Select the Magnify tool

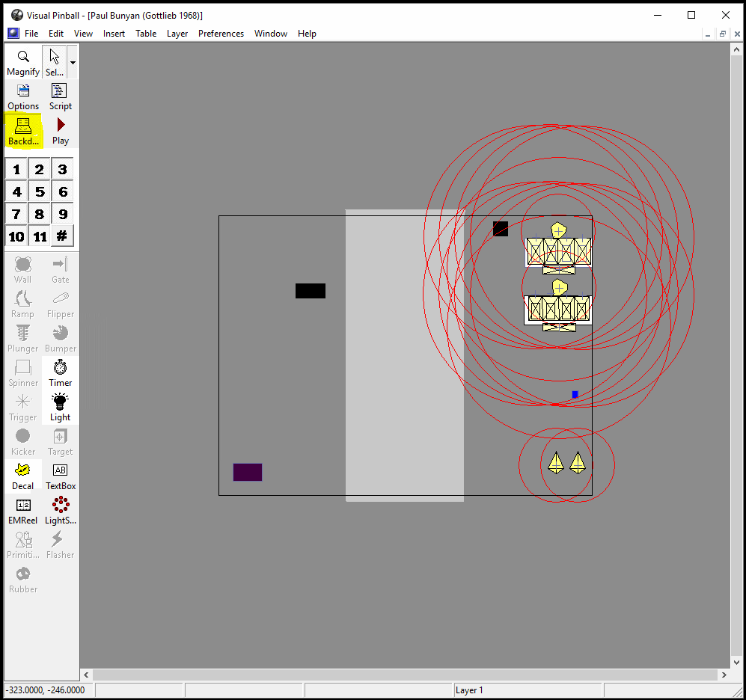coord(23,62)
